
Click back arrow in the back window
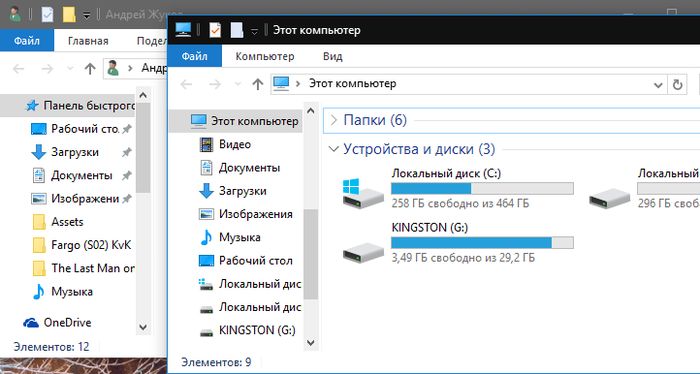(x=19, y=69)
